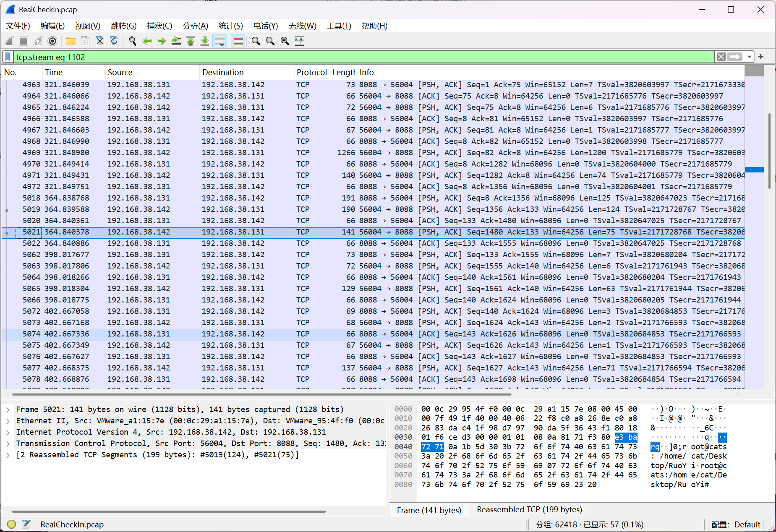This screenshot has height=532, width=776.
Task: Open the 编辑(E) menu
Action: 52,26
